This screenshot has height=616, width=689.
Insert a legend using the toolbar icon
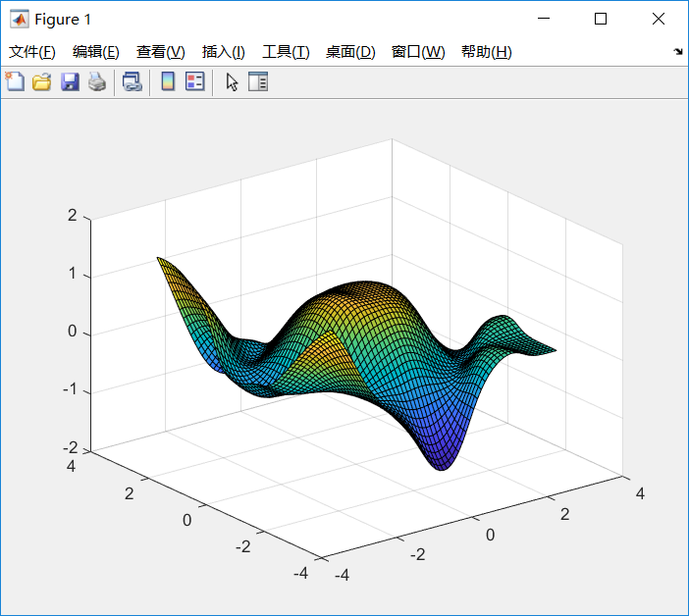(194, 81)
